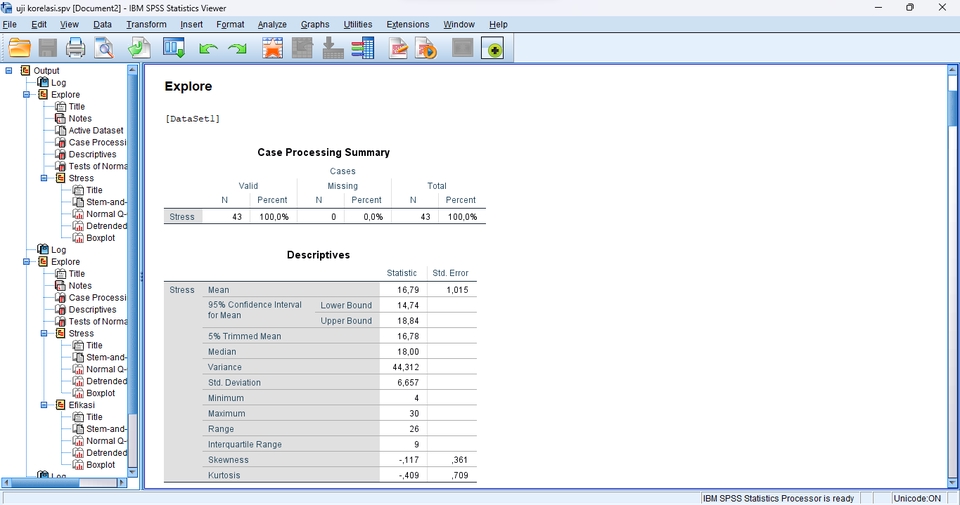Viewport: 960px width, 505px height.
Task: Open the Analyze menu
Action: pyautogui.click(x=272, y=24)
